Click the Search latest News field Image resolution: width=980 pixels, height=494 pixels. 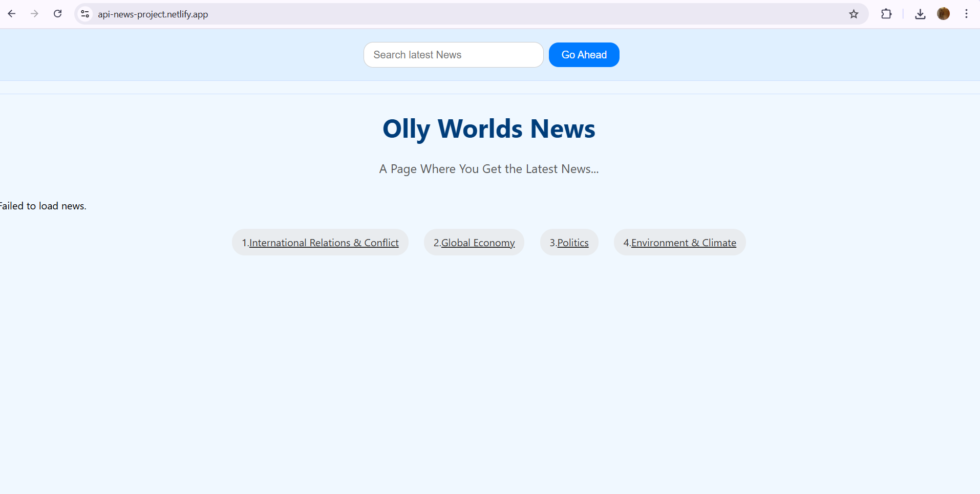[453, 55]
